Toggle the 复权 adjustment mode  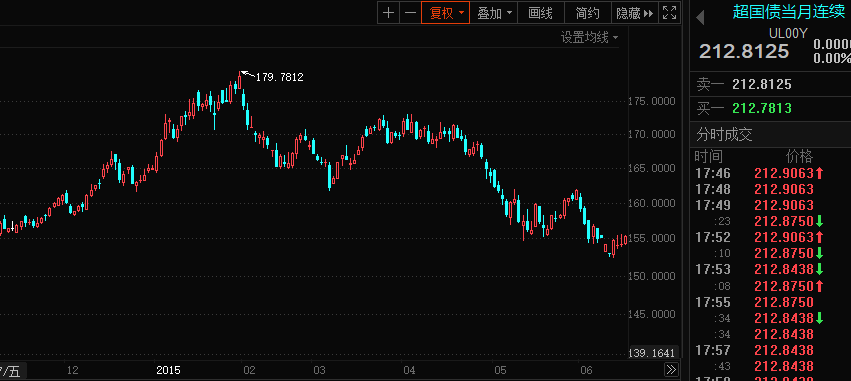coord(441,13)
